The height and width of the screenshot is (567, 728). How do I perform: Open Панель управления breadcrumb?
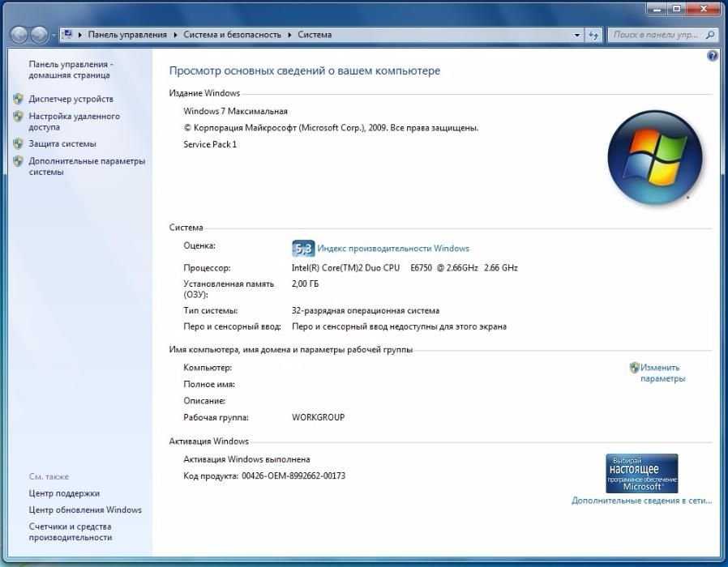127,35
